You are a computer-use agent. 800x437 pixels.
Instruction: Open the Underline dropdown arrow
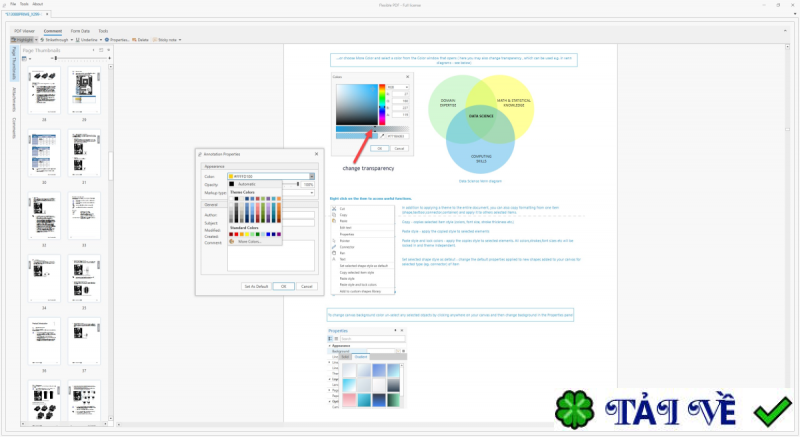coord(101,40)
